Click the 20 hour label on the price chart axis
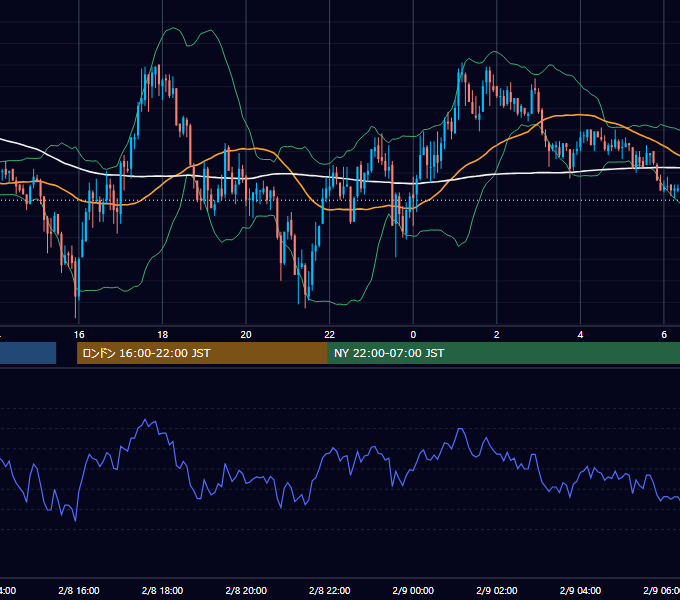680x600 pixels. pyautogui.click(x=246, y=335)
